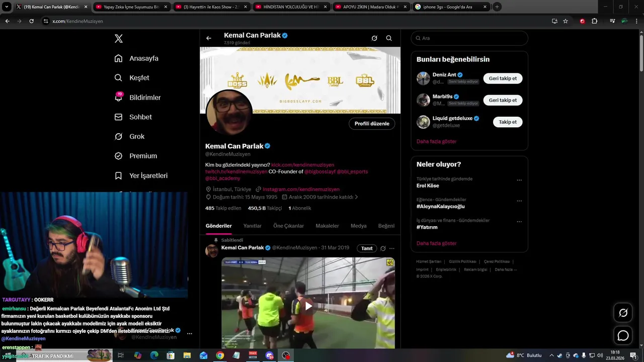Click Takip et for Liquid getdeluxe
Screen dimensions: 644x362
click(508, 122)
